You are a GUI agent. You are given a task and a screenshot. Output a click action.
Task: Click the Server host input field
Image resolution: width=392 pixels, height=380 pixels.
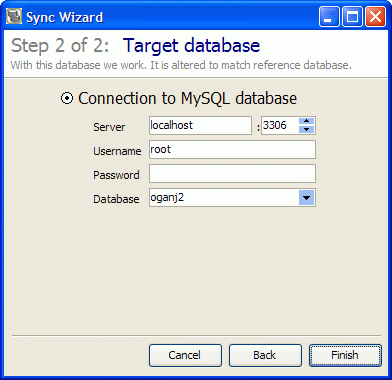pos(200,126)
